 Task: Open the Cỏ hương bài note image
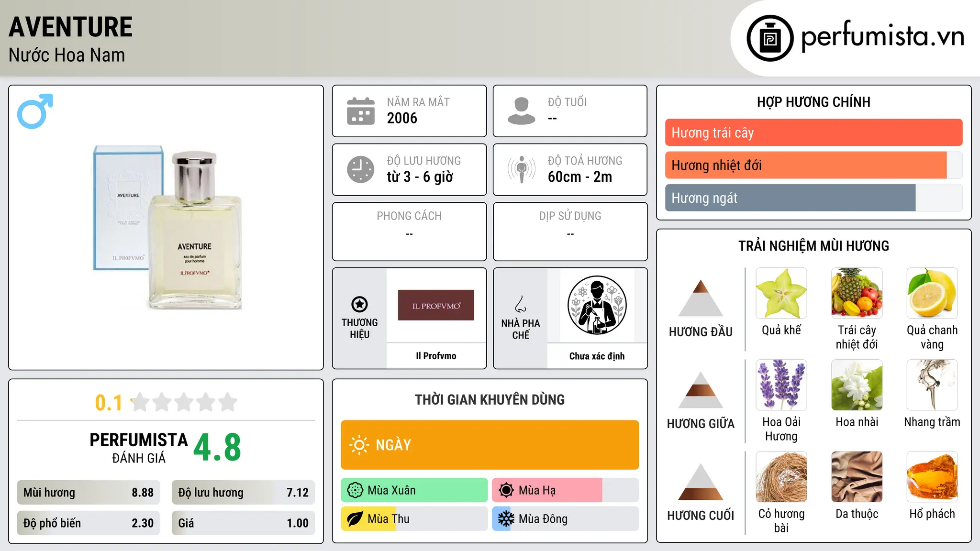pyautogui.click(x=781, y=477)
